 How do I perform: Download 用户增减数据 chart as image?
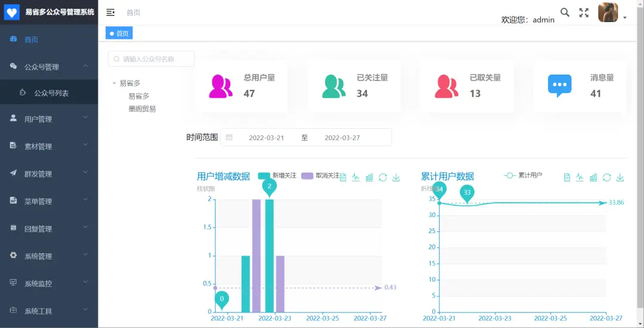[396, 177]
